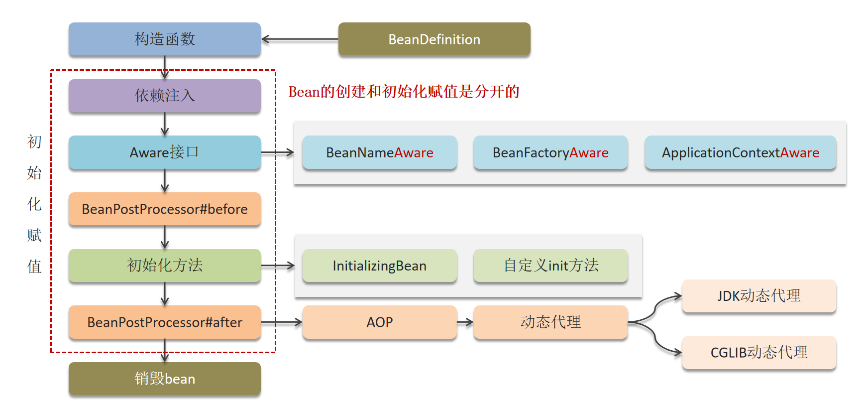The width and height of the screenshot is (868, 404).
Task: Select the Aware接口 box
Action: coord(164,152)
